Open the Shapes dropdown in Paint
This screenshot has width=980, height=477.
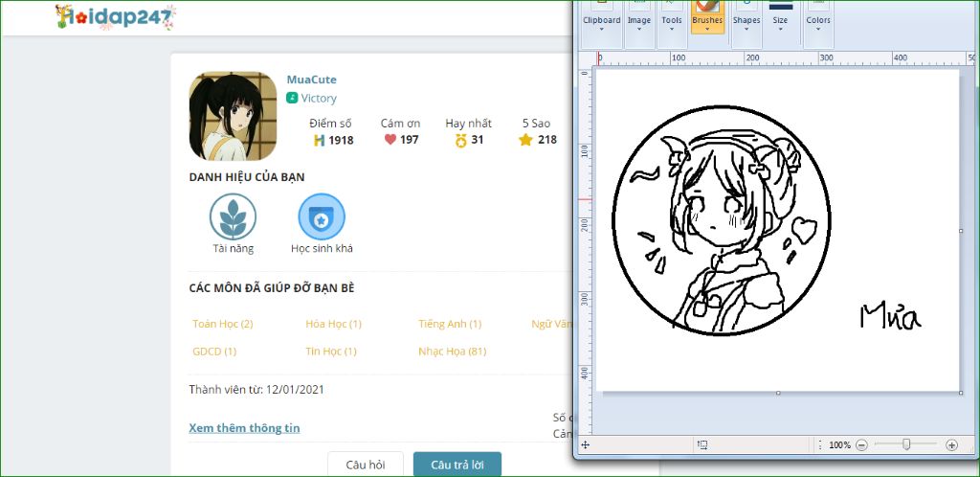click(746, 24)
